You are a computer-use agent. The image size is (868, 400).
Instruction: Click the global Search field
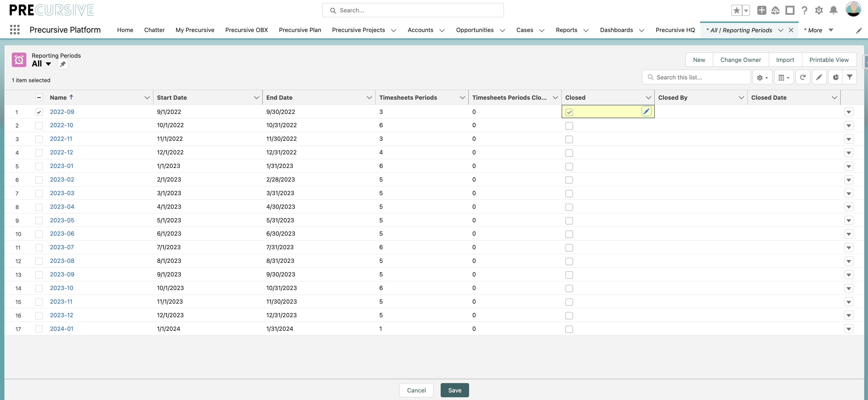[x=413, y=11]
